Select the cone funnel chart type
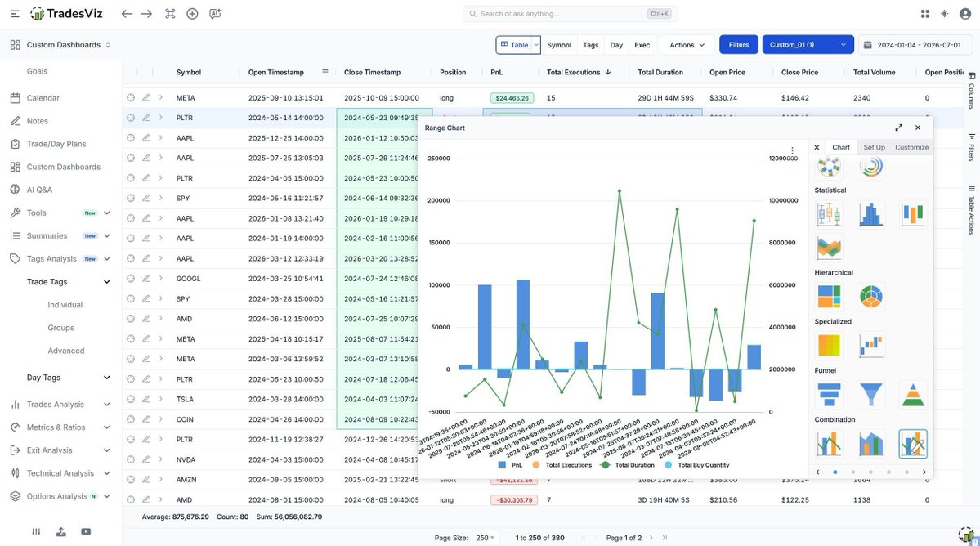This screenshot has height=546, width=980. [870, 395]
